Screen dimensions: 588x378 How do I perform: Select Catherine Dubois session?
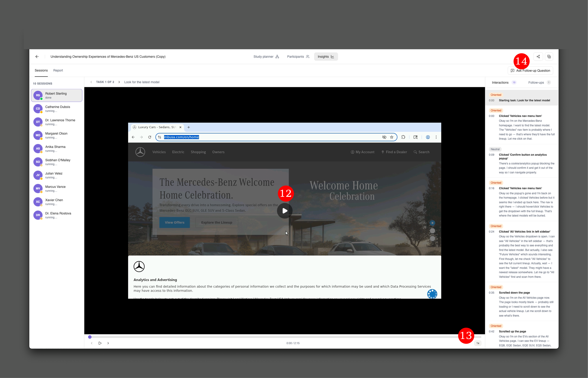pyautogui.click(x=57, y=109)
